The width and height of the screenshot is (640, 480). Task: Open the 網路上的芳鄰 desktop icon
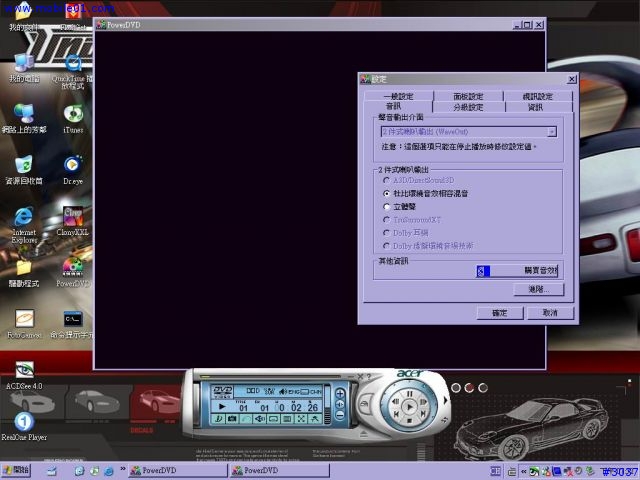[24, 119]
